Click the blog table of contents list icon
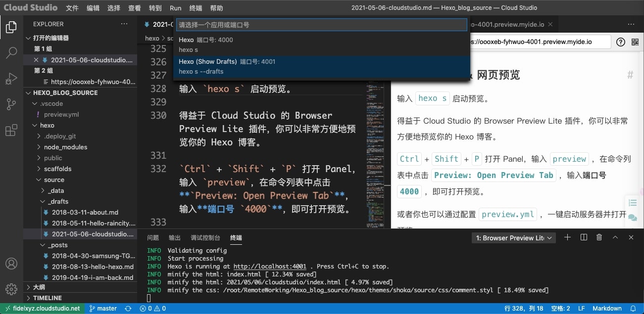The image size is (644, 314). (632, 202)
